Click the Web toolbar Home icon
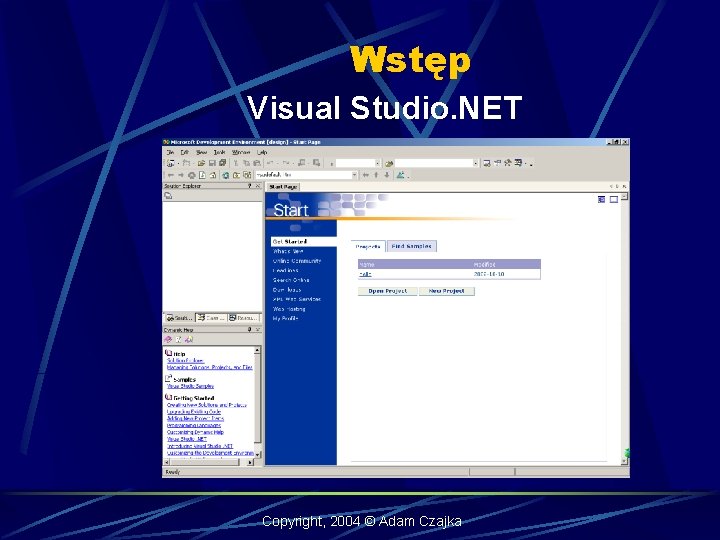 tap(213, 175)
